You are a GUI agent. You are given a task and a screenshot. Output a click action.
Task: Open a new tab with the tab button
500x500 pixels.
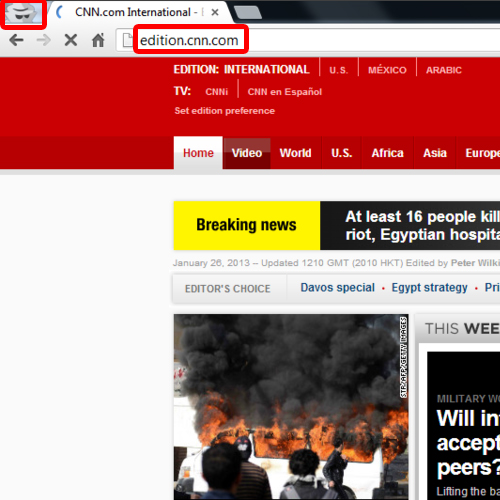pyautogui.click(x=248, y=13)
